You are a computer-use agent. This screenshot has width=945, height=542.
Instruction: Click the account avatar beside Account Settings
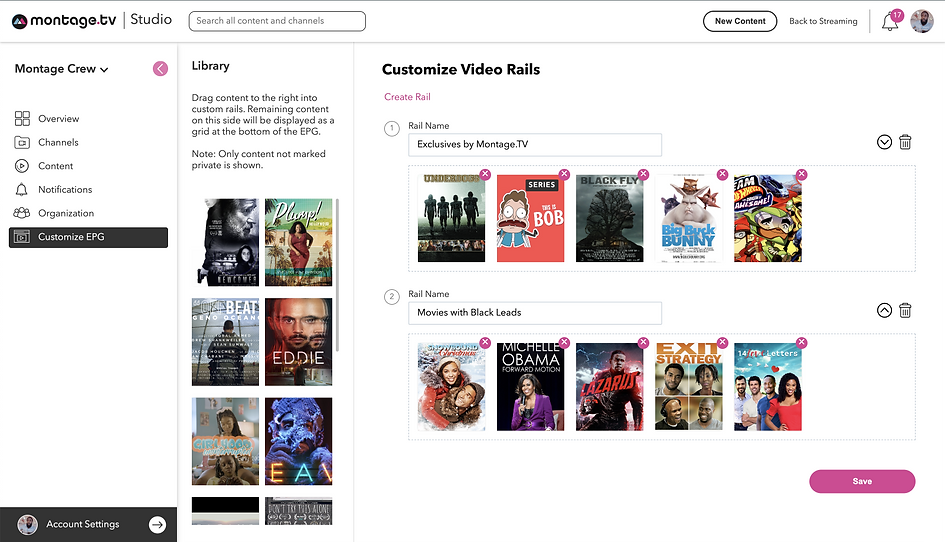(x=28, y=525)
